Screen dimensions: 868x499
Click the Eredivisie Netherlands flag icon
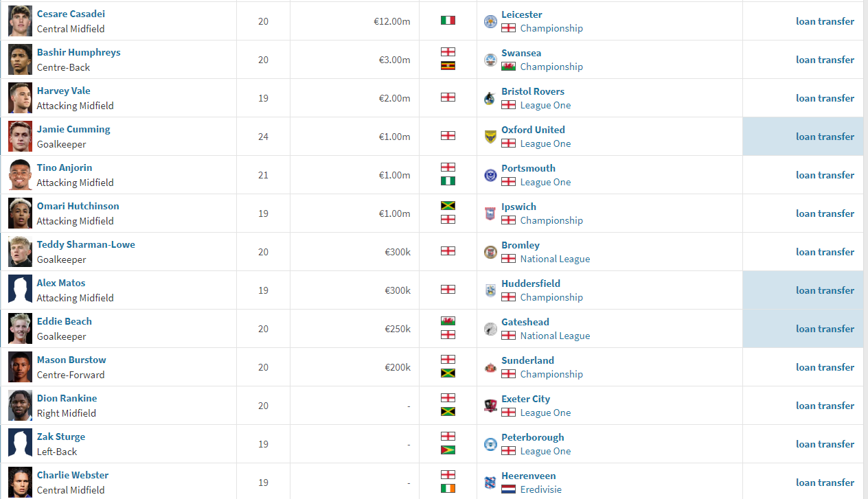point(508,489)
